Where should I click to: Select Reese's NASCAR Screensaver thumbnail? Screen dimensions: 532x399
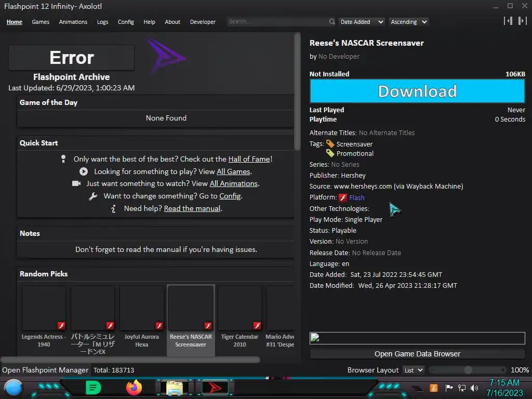point(191,320)
